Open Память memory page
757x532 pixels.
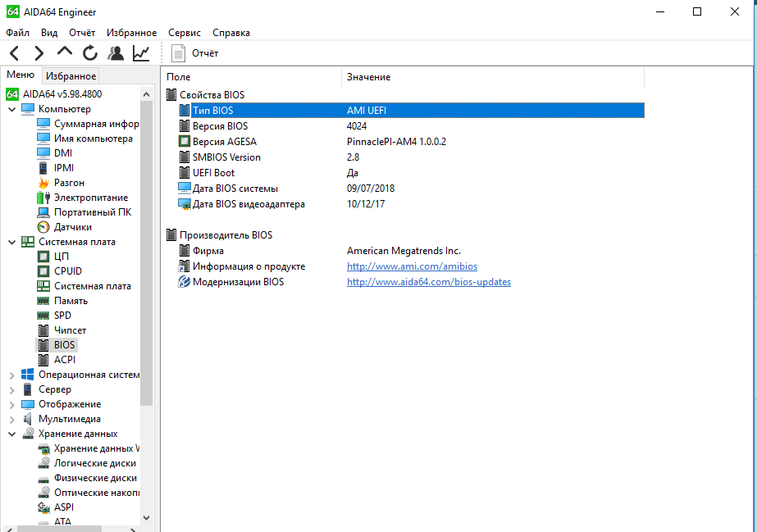point(71,301)
